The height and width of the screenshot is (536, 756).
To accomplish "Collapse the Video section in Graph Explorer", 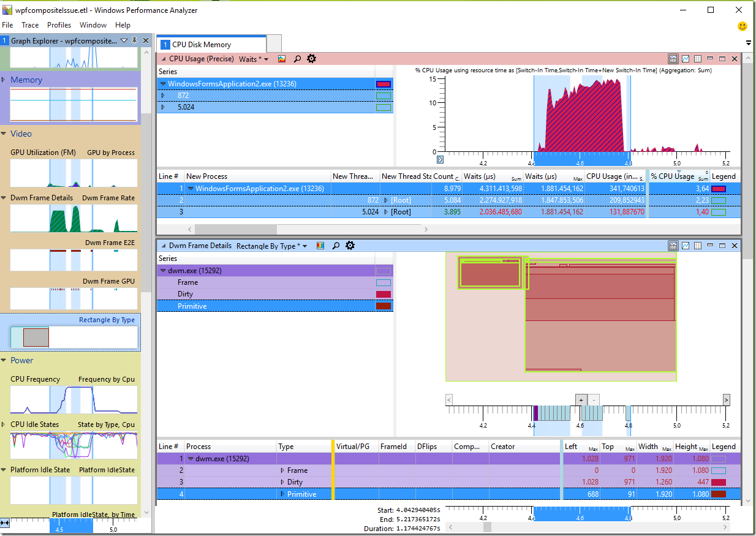I will click(4, 134).
